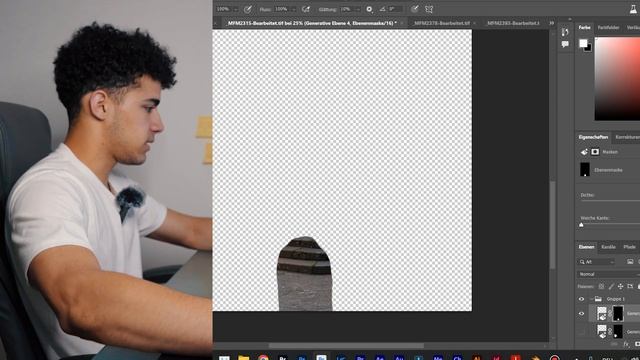Open Fluss flow value dropdown arrow
The width and height of the screenshot is (640, 360).
(x=294, y=9)
